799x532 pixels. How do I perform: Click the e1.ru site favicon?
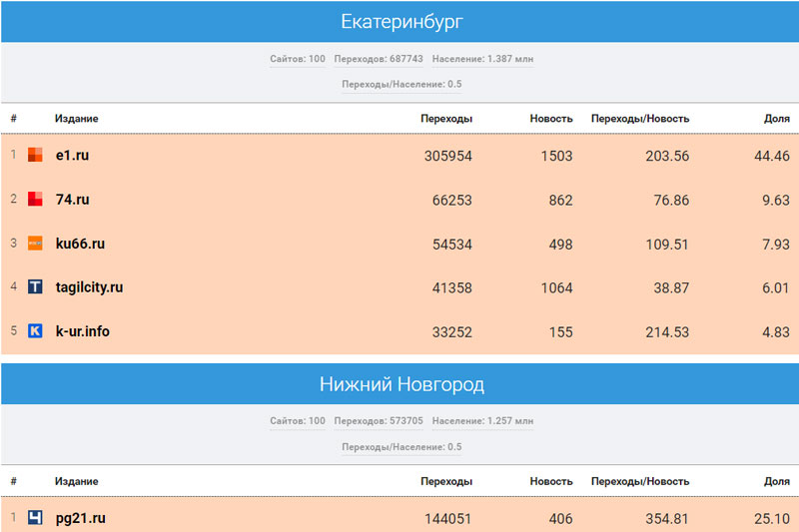tap(35, 156)
